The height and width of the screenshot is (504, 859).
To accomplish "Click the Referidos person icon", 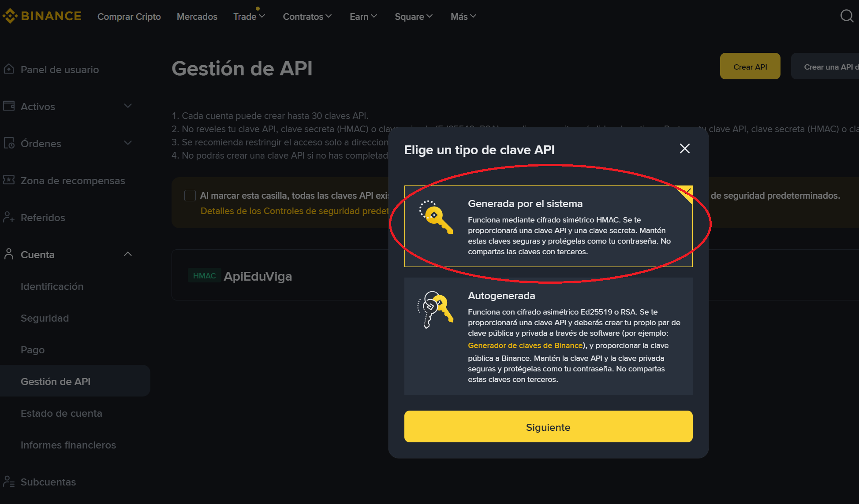I will [x=9, y=217].
